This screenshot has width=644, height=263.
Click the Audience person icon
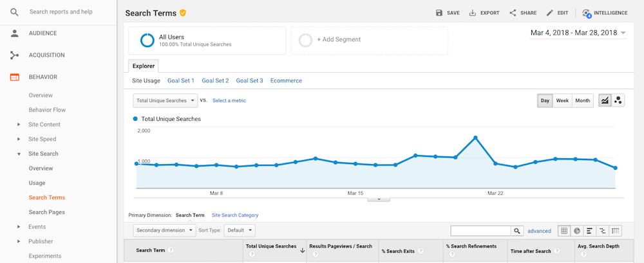(14, 33)
